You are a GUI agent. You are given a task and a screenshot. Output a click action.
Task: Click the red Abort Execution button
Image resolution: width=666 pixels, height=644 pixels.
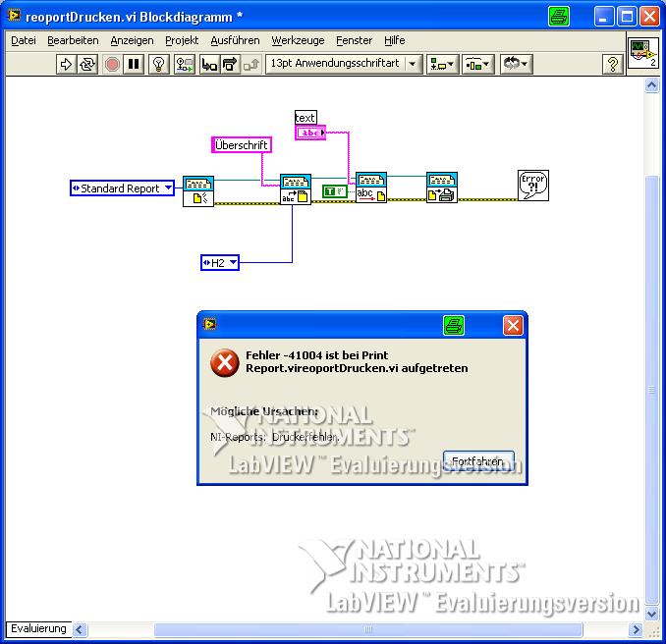(112, 65)
